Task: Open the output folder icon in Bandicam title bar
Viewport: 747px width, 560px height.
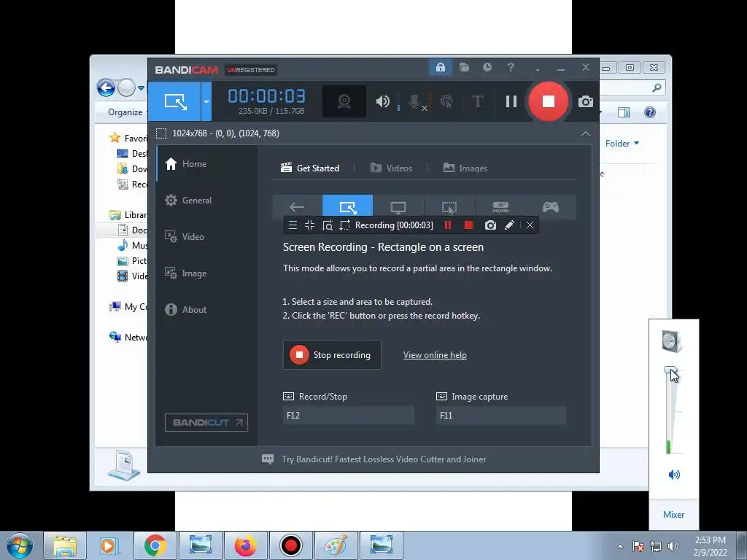Action: [464, 67]
